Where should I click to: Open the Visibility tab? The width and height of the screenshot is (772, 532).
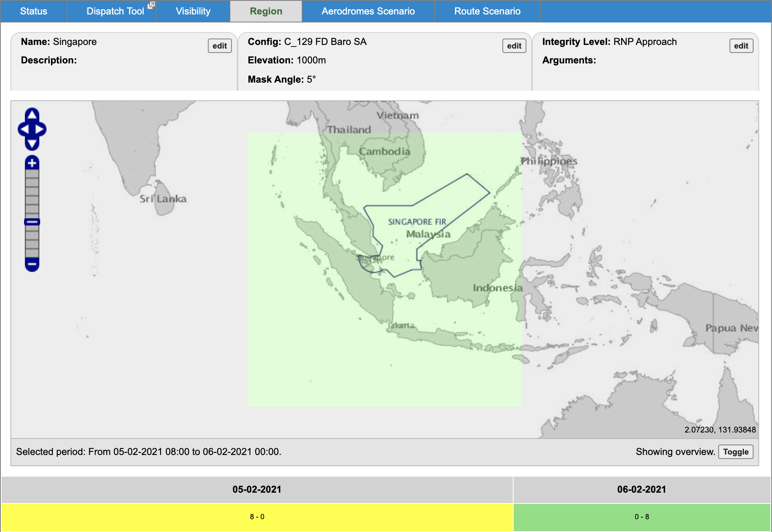tap(193, 11)
